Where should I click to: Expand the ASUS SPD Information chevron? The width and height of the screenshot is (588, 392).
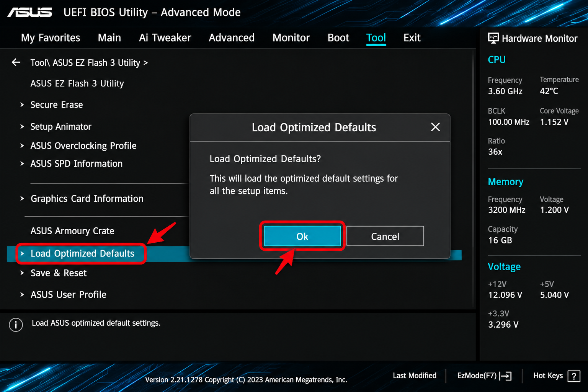pyautogui.click(x=22, y=164)
